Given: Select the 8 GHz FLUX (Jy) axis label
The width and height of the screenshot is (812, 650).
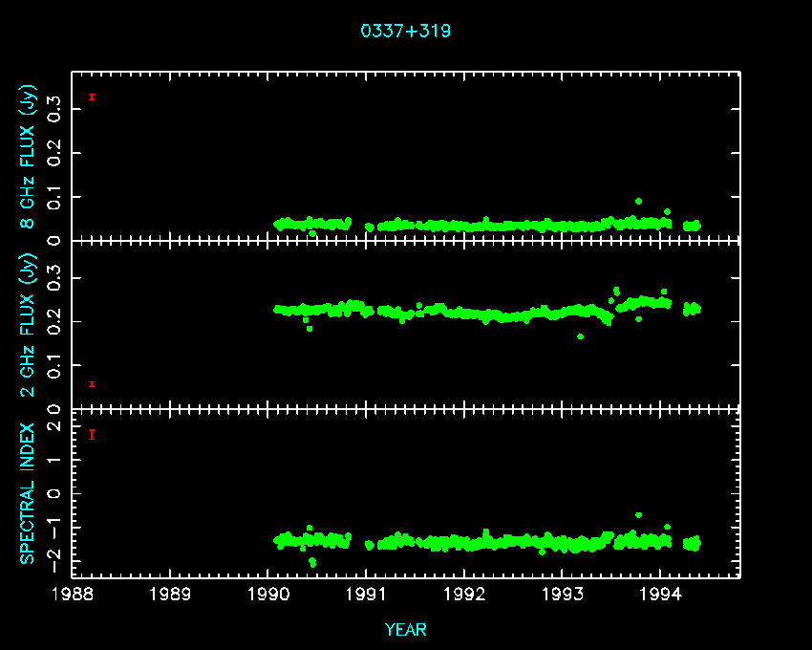Looking at the screenshot, I should (30, 158).
